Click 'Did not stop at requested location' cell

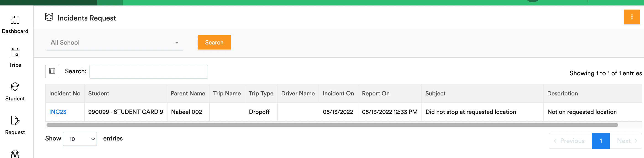tap(482, 112)
